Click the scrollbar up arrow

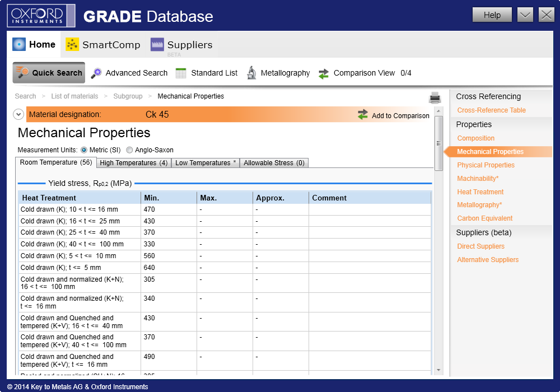click(x=438, y=111)
